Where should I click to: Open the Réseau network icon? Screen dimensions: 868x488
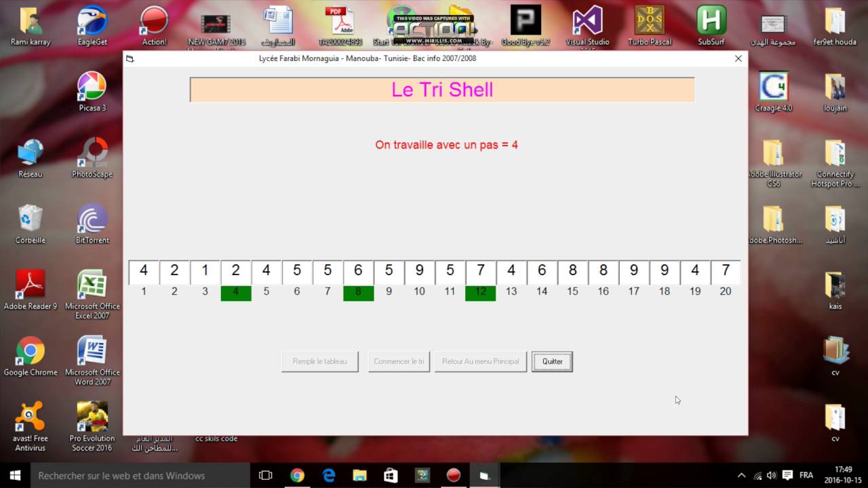point(31,159)
